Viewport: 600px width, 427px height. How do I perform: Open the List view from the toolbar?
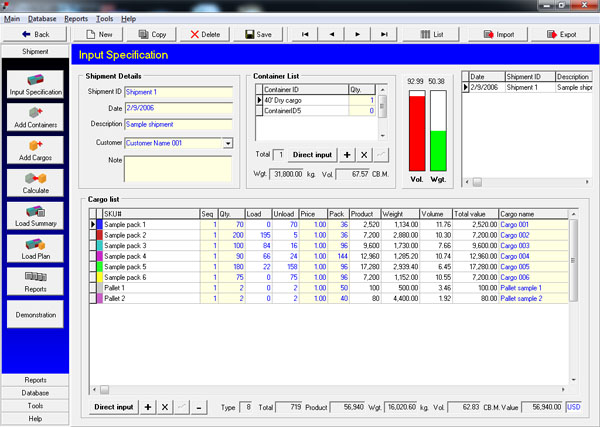(431, 34)
